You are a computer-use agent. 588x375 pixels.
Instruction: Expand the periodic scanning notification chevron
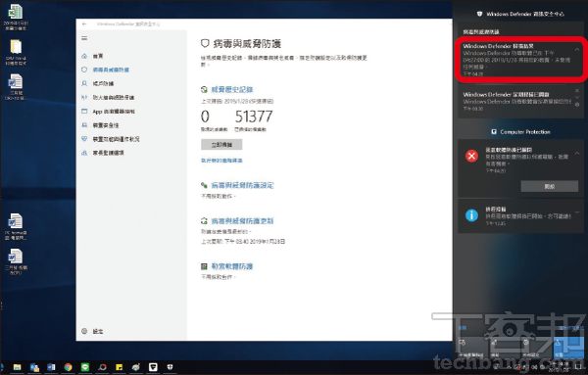coord(577,97)
